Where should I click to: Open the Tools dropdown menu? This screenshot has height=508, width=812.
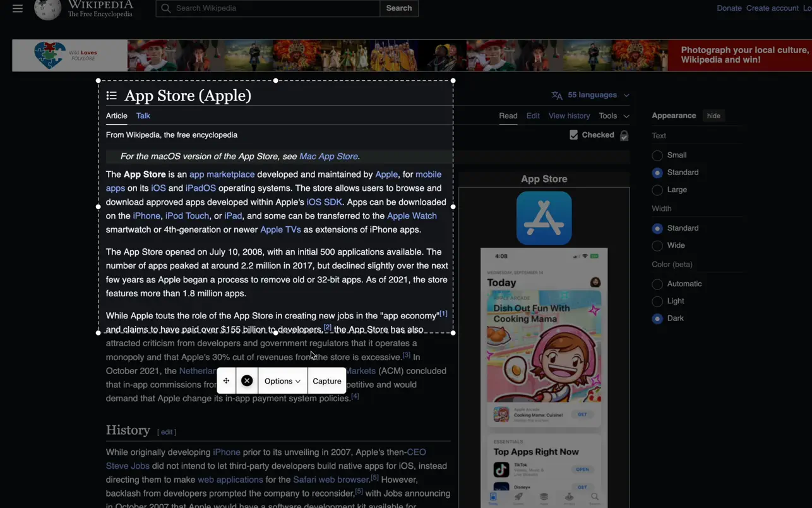(x=614, y=116)
